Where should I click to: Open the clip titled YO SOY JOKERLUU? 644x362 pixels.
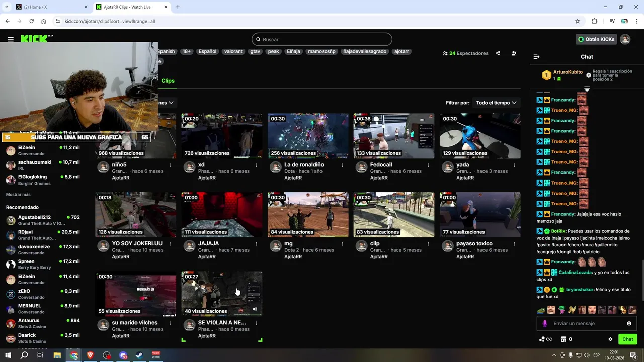click(137, 244)
